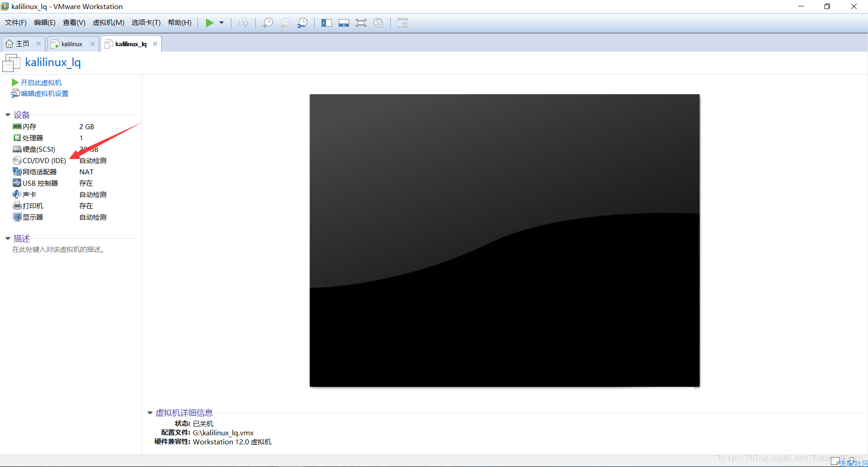This screenshot has height=467, width=868.
Task: Click the console view toolbar icon
Action: tap(403, 23)
